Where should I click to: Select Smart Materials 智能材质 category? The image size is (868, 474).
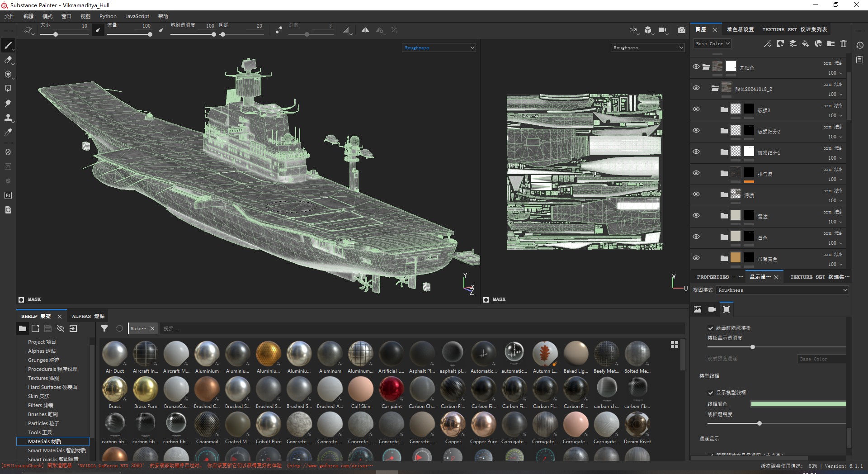(x=57, y=450)
